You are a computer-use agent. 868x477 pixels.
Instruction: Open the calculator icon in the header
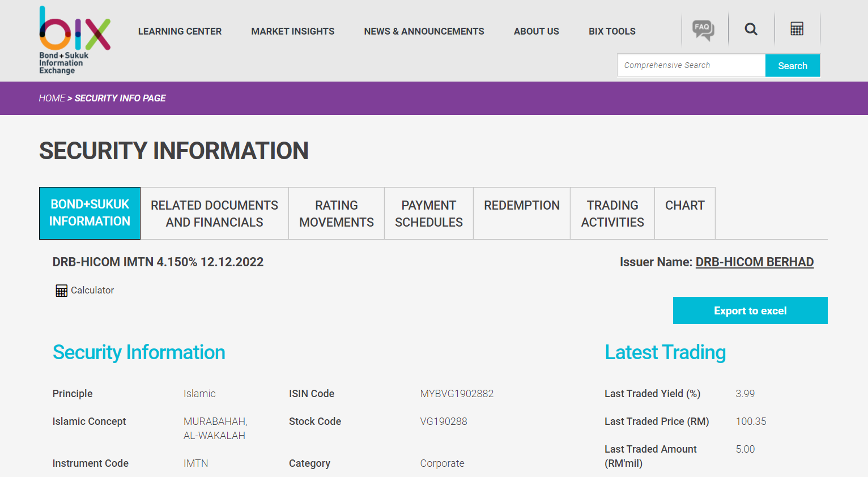(x=797, y=29)
